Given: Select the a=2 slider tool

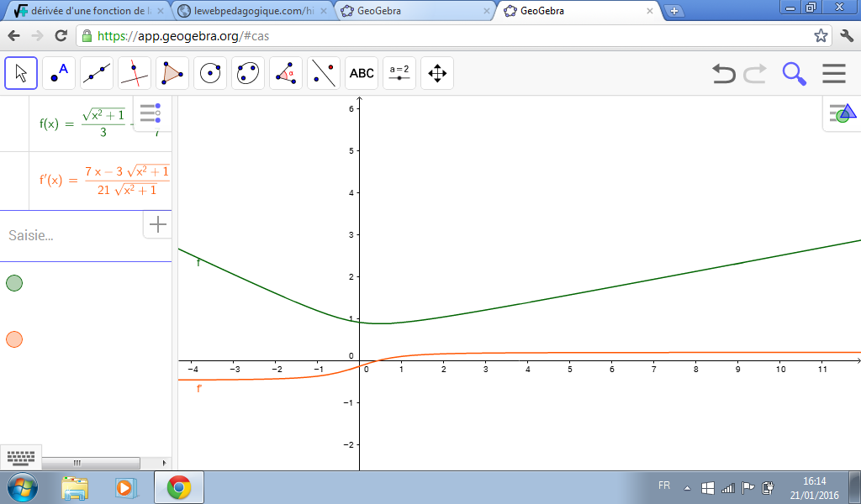Looking at the screenshot, I should click(399, 73).
